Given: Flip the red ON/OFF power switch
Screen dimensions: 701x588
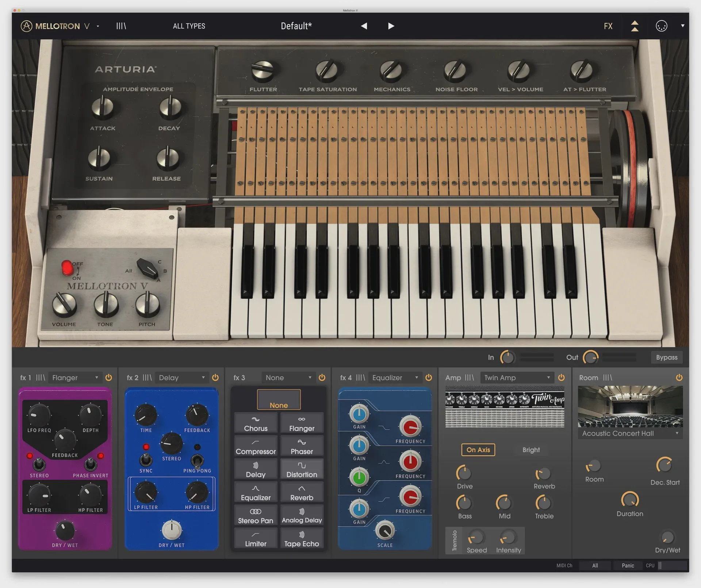Looking at the screenshot, I should point(67,268).
